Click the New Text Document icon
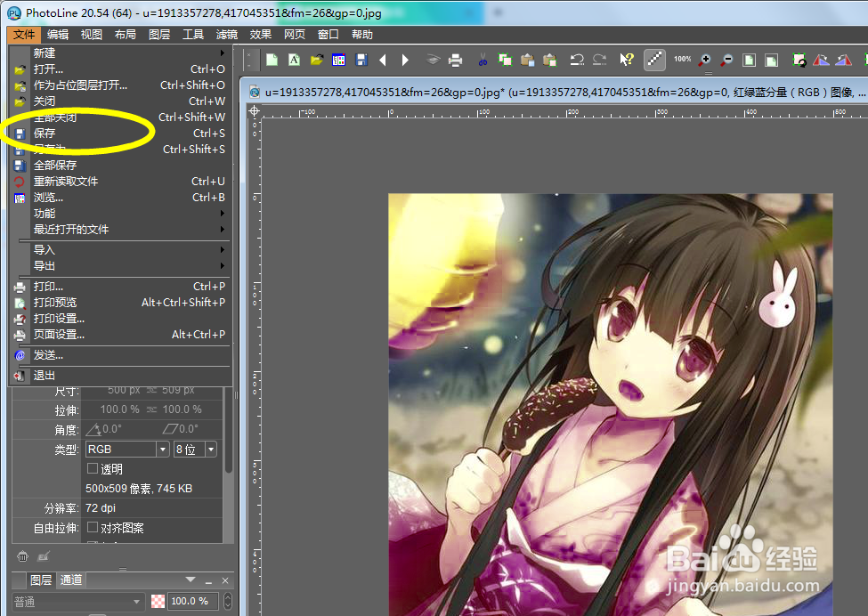Image resolution: width=868 pixels, height=616 pixels. pyautogui.click(x=294, y=60)
